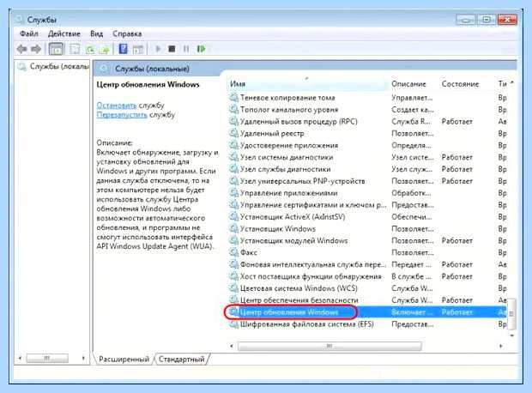The height and width of the screenshot is (393, 532).
Task: Click gear icon of Узел системы диагностики
Action: tap(233, 157)
